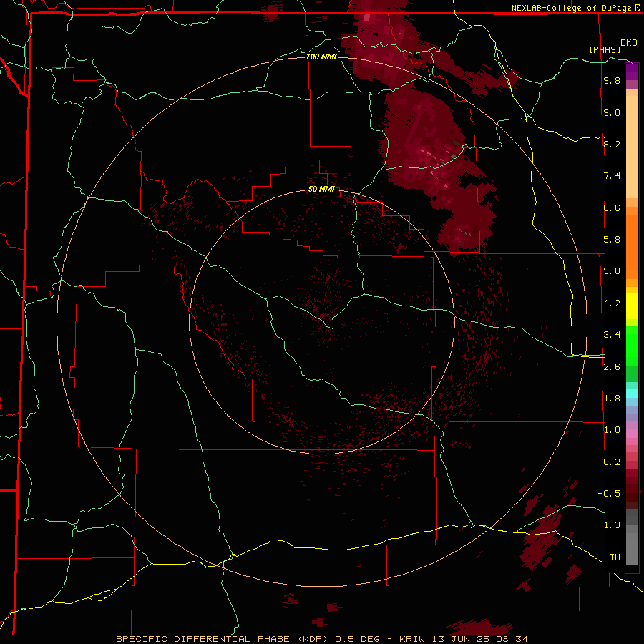Pick the yellow segment of the color bar
The width and height of the screenshot is (644, 644).
tap(632, 306)
